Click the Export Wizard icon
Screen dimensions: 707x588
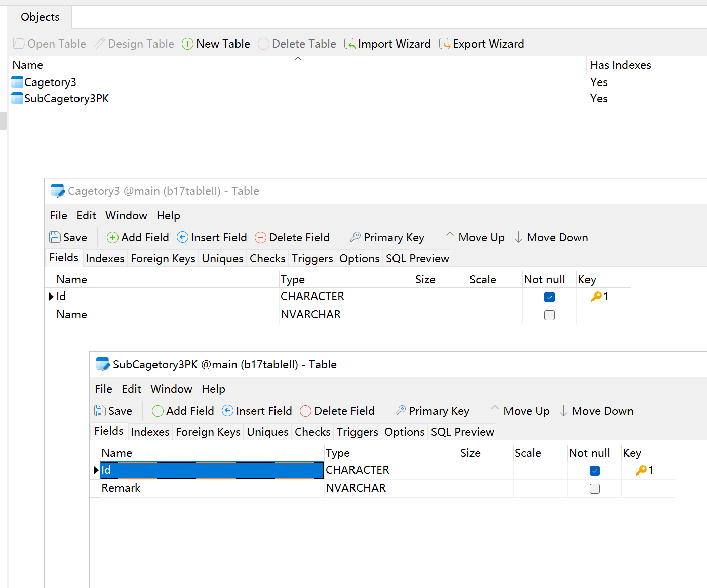pos(444,44)
